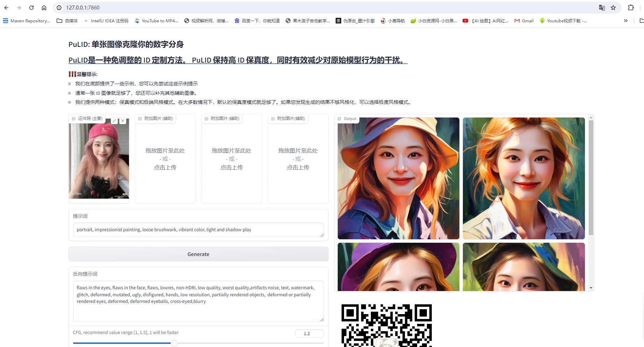Viewport: 644px width, 347px height.
Task: Remove the uploaded ID photo with X icon
Action: click(x=123, y=121)
